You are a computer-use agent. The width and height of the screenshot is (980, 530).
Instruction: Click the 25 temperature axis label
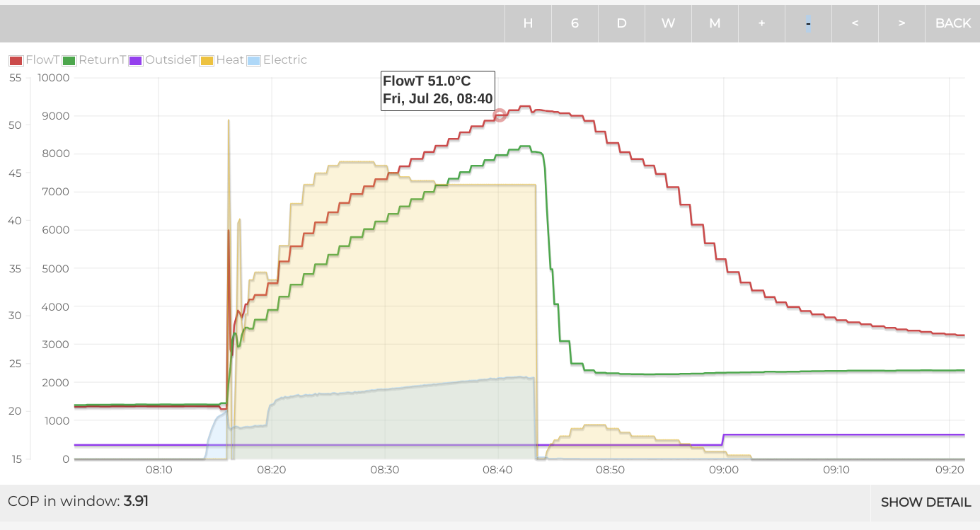pyautogui.click(x=15, y=364)
